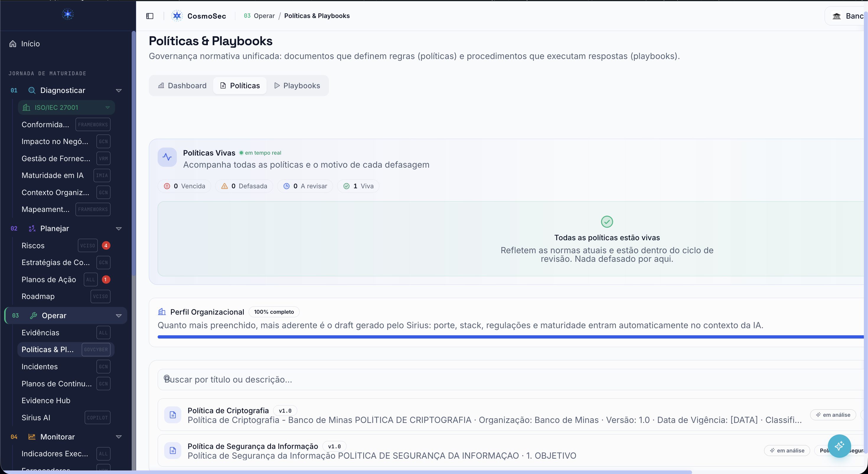The height and width of the screenshot is (474, 868).
Task: Open Riscos sidebar item
Action: coord(66,246)
